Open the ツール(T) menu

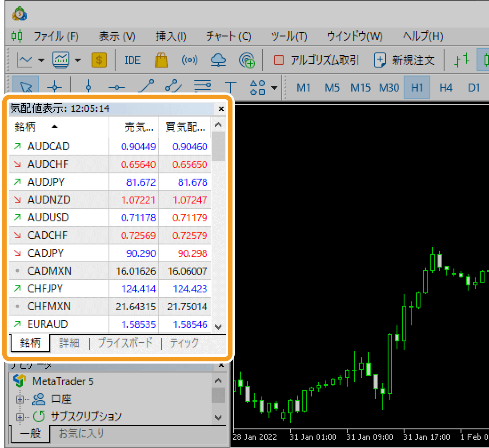tap(289, 36)
